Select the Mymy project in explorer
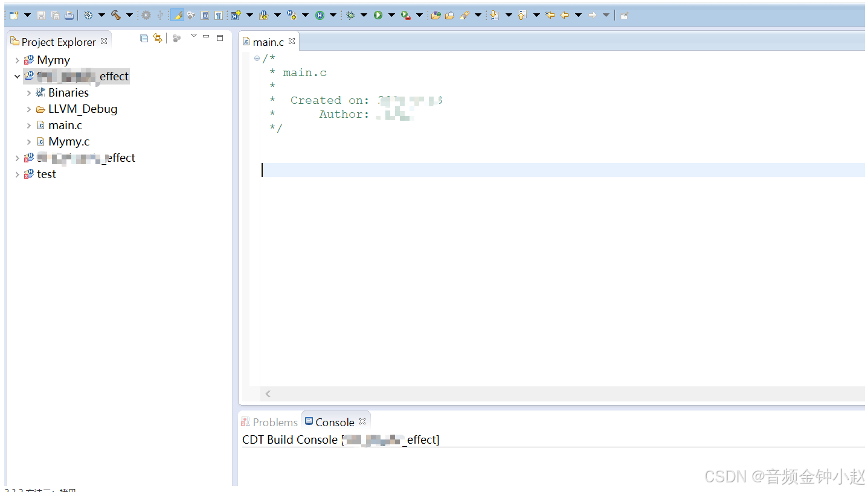This screenshot has width=868, height=492. click(x=53, y=60)
